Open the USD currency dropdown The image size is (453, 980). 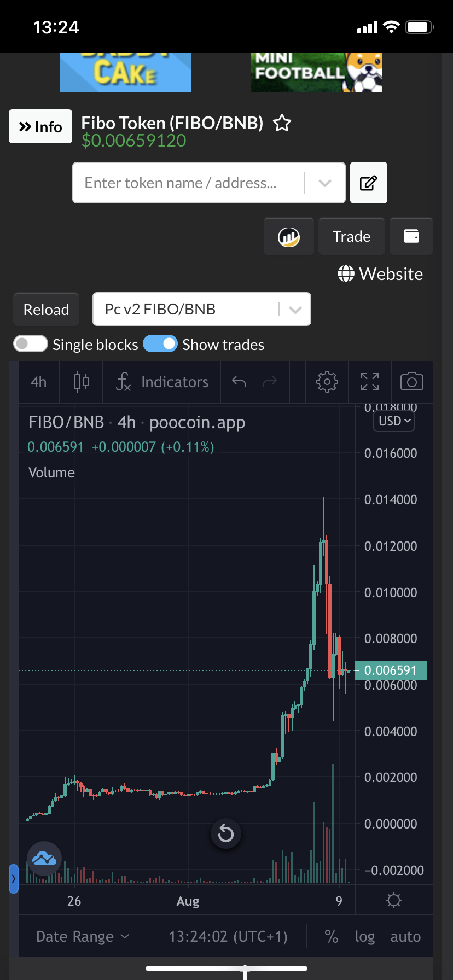[394, 421]
